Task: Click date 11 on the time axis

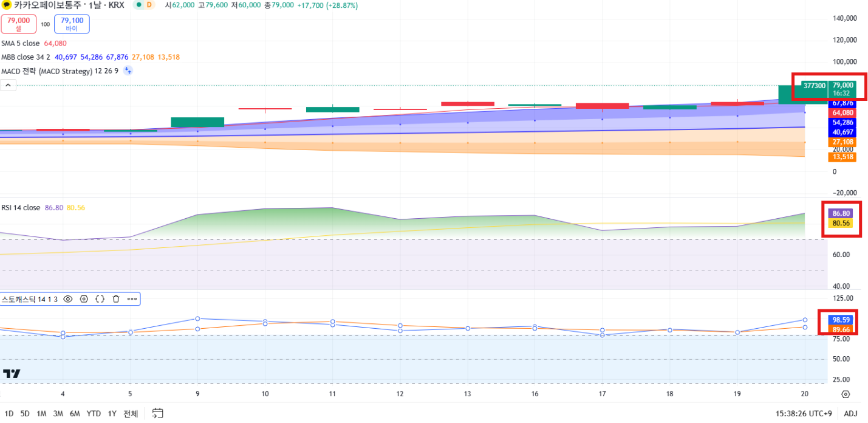Action: pyautogui.click(x=332, y=394)
